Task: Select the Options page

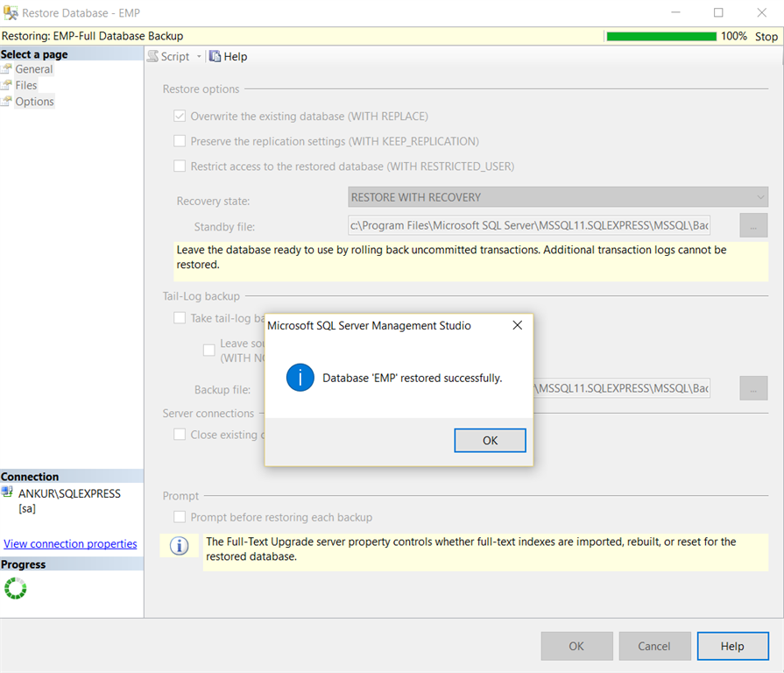Action: tap(34, 102)
